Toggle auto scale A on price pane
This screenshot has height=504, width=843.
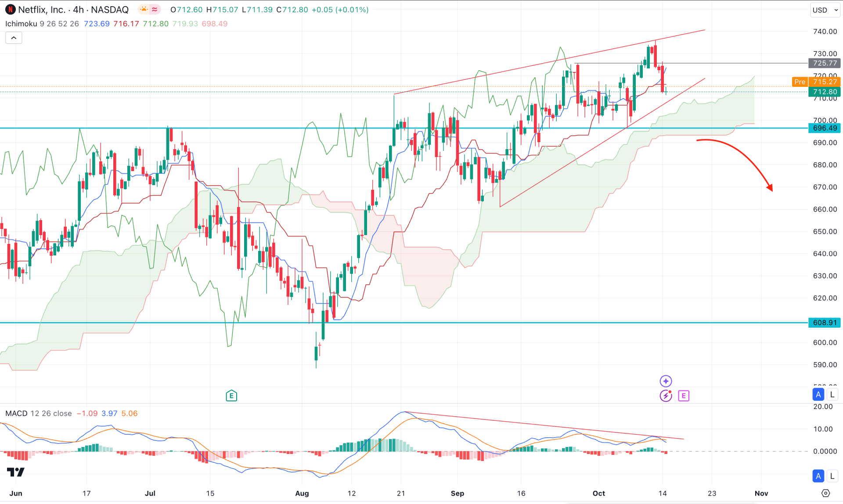(818, 394)
